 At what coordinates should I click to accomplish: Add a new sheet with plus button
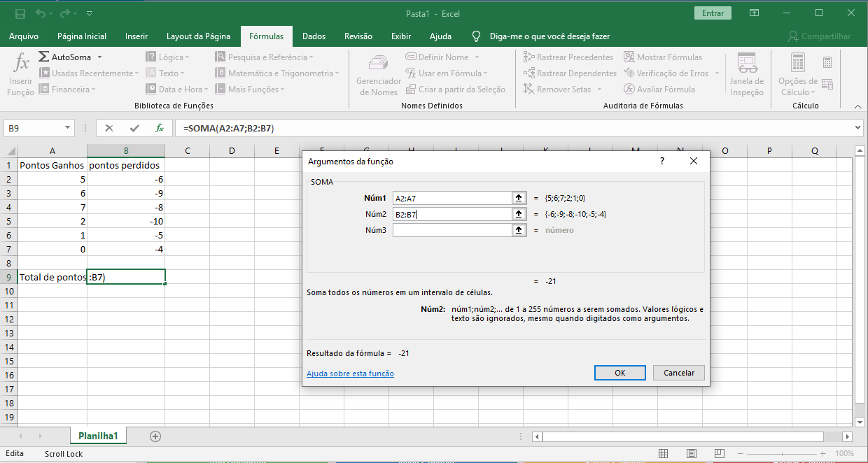155,436
